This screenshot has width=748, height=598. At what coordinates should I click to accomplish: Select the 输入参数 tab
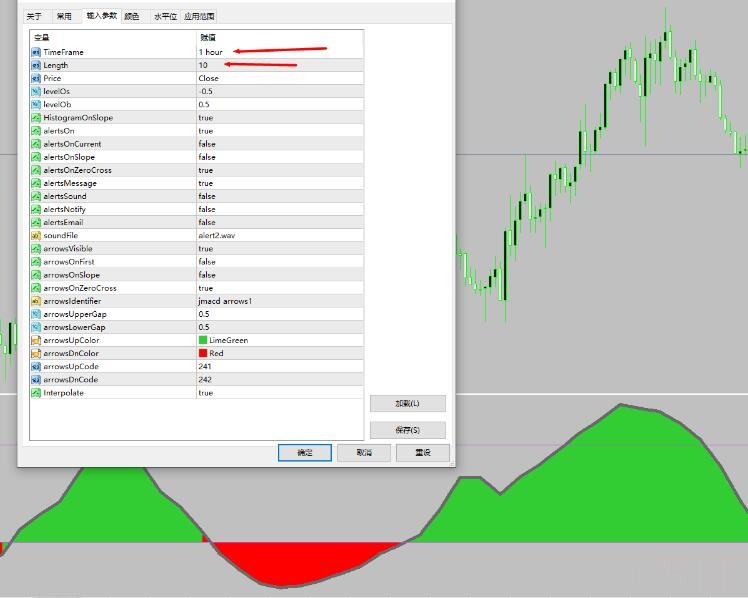pos(102,16)
